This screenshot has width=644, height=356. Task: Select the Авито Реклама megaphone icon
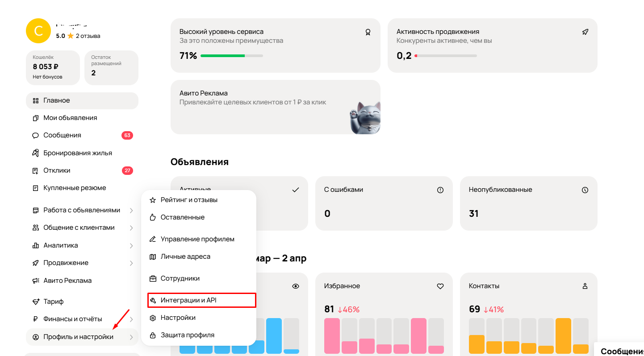36,280
